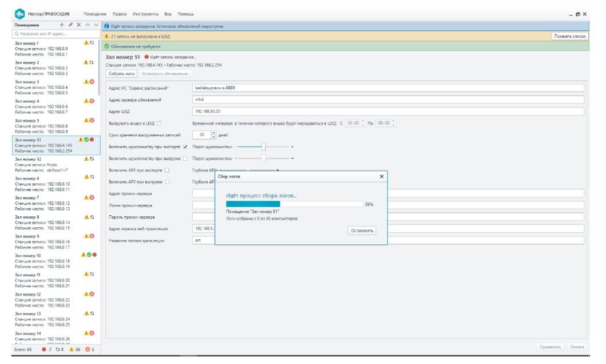The image size is (606, 364).
Task: Click the Показать список button
Action: tap(570, 36)
